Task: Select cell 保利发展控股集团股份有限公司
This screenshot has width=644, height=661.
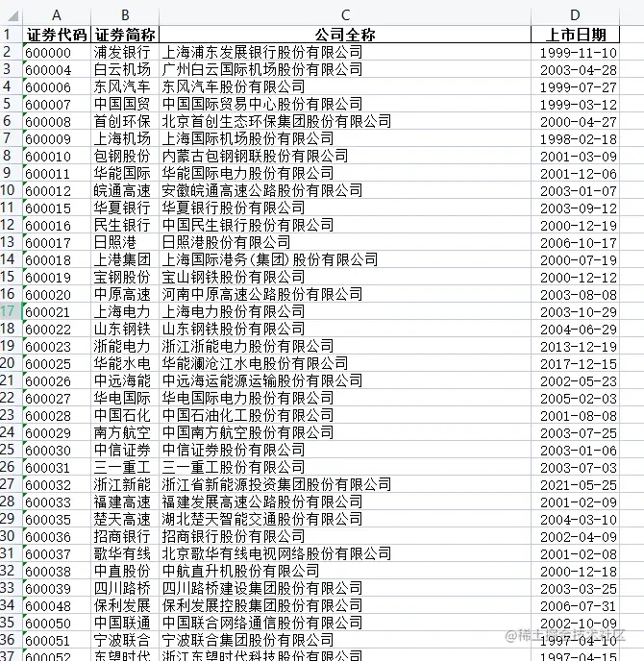Action: pyautogui.click(x=345, y=605)
